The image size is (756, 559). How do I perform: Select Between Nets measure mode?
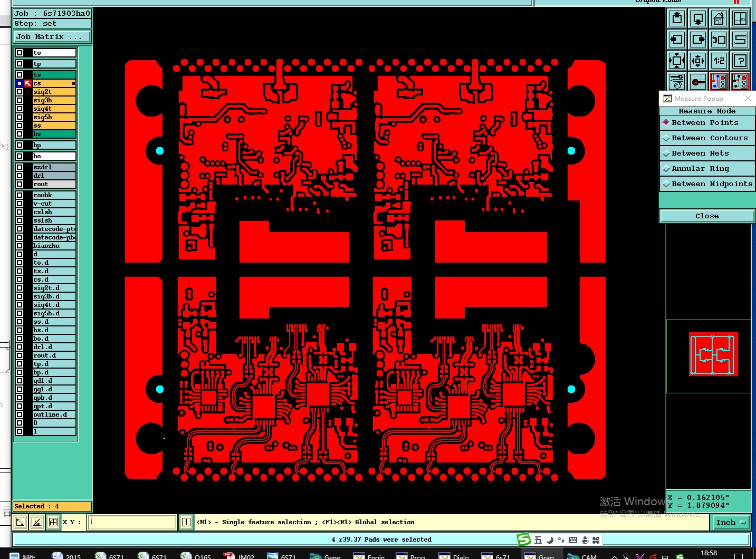[707, 153]
